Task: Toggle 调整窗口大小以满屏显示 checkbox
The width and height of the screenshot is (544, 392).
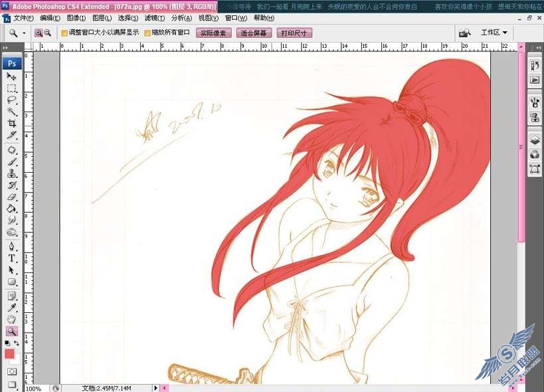Action: (64, 33)
